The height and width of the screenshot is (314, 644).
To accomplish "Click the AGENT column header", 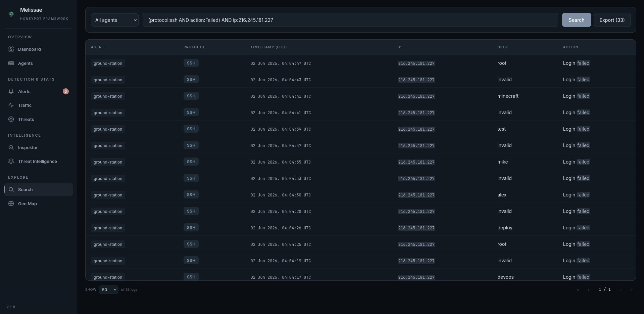I will [x=98, y=47].
